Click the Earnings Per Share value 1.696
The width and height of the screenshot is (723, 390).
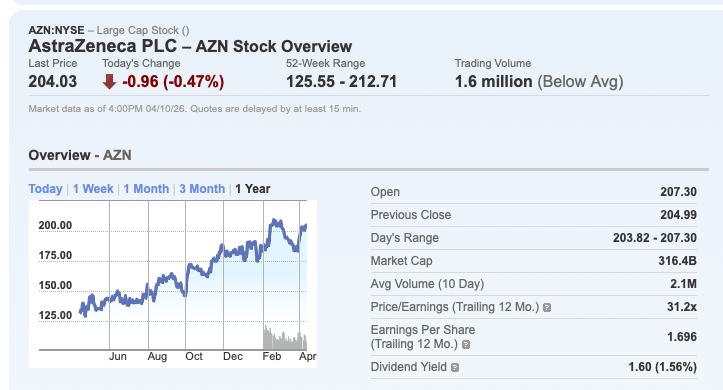pyautogui.click(x=682, y=337)
